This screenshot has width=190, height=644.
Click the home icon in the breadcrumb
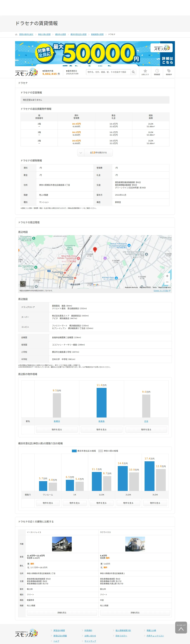coord(16,34)
